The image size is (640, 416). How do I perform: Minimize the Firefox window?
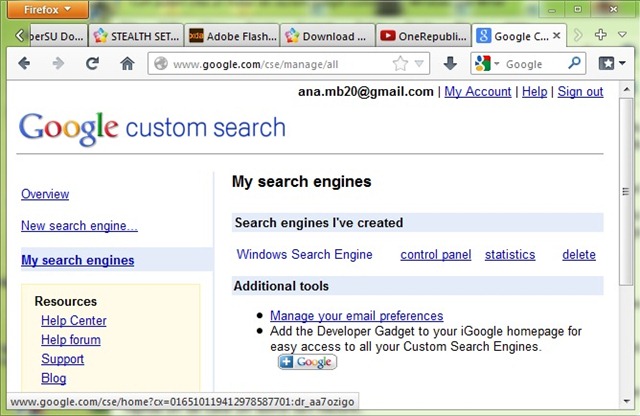click(x=552, y=9)
